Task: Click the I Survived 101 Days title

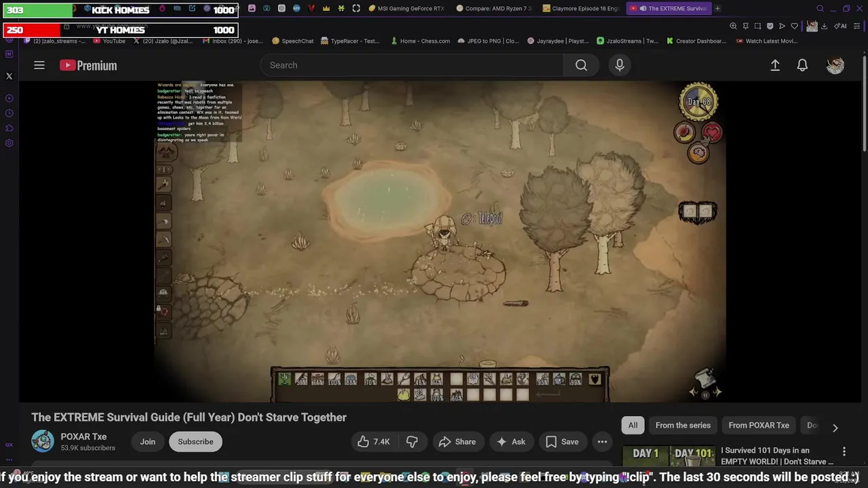Action: 777,455
